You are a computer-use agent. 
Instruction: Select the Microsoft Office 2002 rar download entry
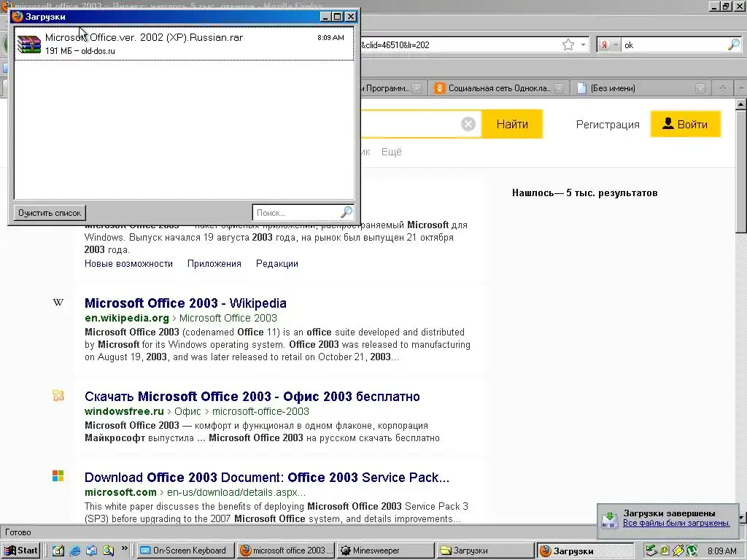[x=184, y=43]
